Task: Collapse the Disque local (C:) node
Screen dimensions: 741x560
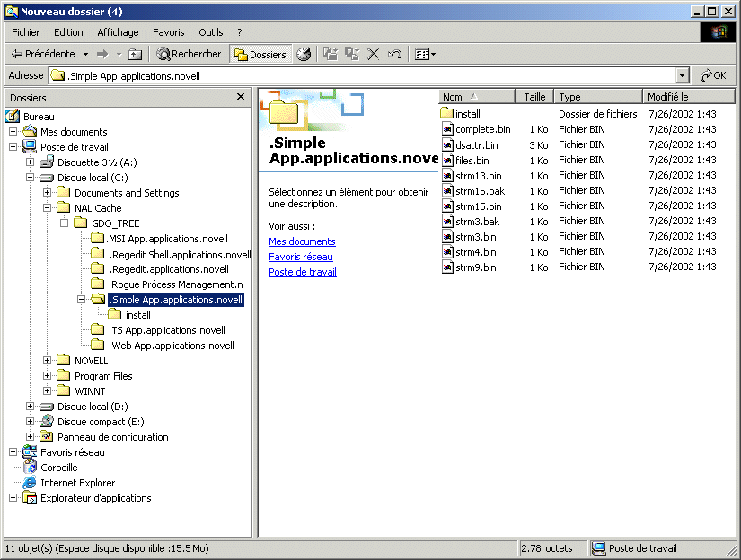Action: 30,177
